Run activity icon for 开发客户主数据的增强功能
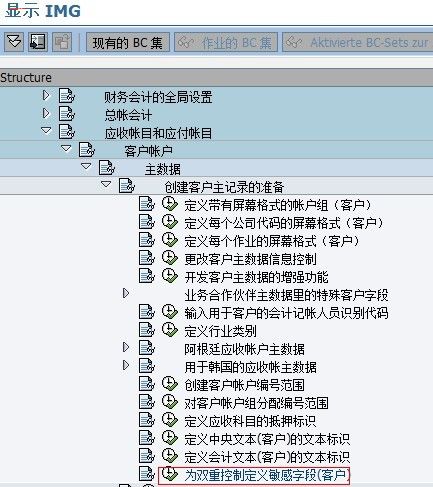 pos(170,276)
